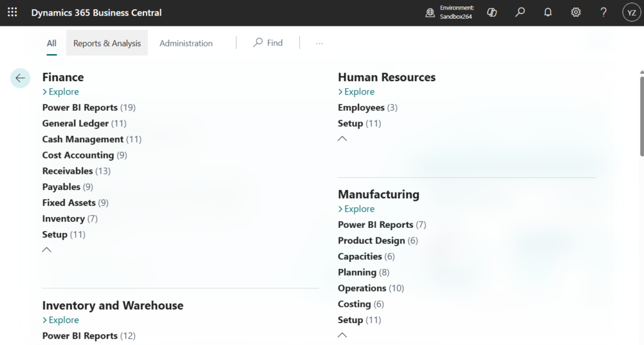Open Employees under Human Resources
This screenshot has height=345, width=644.
(361, 108)
